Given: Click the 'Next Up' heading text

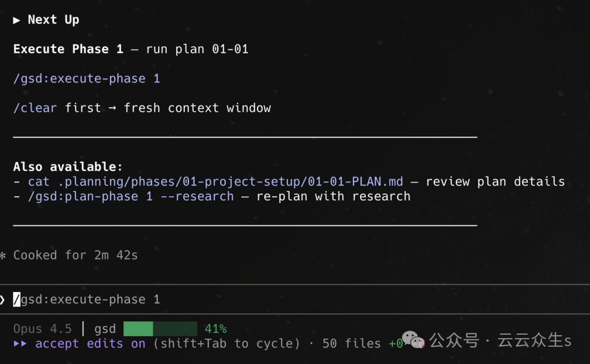Looking at the screenshot, I should point(54,20).
